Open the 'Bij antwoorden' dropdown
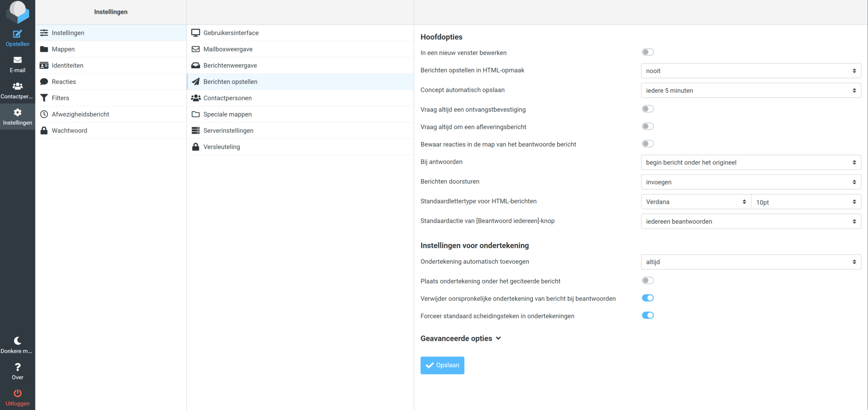 [x=750, y=162]
